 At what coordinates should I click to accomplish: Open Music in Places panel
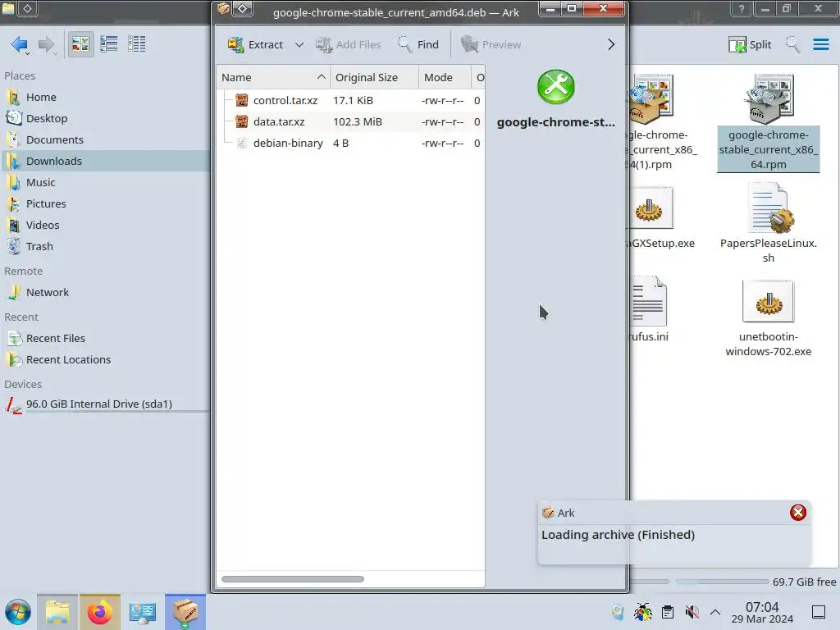[x=106, y=183]
